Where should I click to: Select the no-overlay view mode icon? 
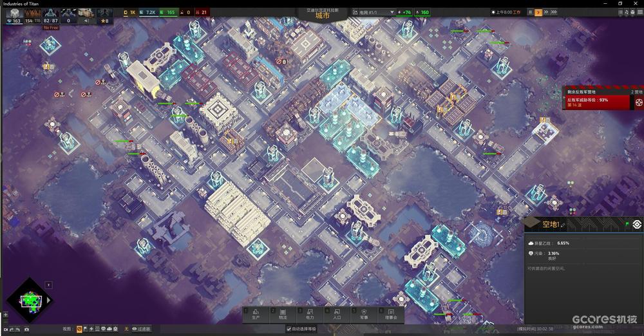tap(79, 330)
